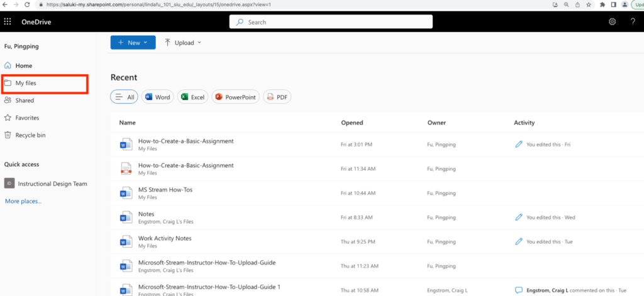Click the Word icon beside MS Stream How-Tos
Image resolution: width=644 pixels, height=296 pixels.
[125, 193]
